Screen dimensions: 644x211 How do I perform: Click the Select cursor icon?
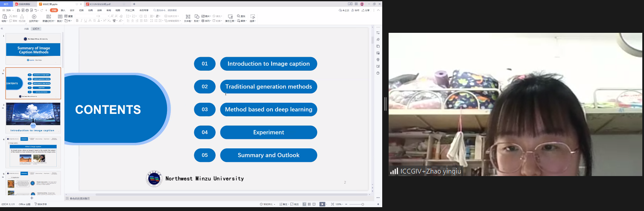point(253,17)
